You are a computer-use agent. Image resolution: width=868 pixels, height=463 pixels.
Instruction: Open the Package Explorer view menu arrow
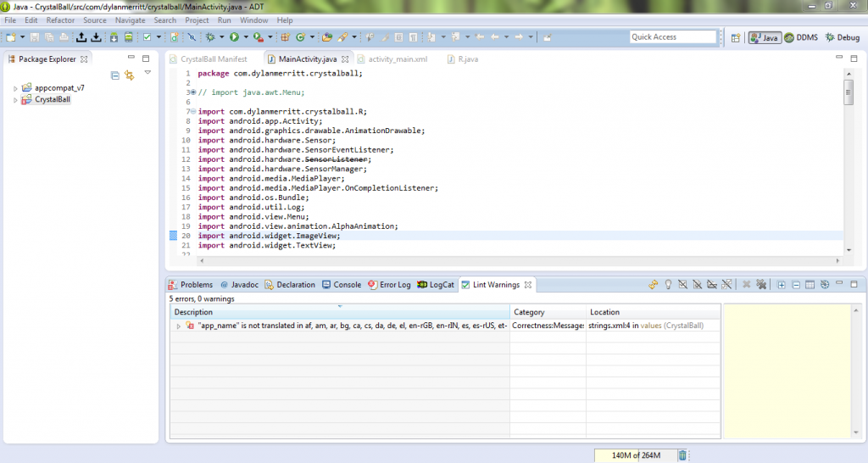(x=147, y=74)
